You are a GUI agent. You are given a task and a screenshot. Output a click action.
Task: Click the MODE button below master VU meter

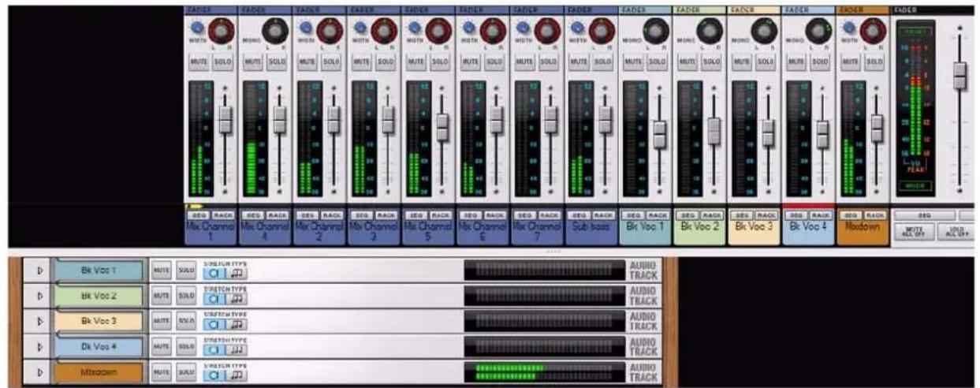915,185
